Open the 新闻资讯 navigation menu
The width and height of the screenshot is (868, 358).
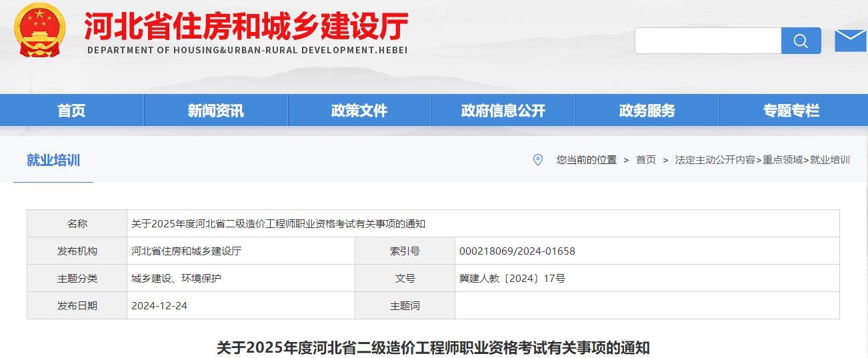[x=215, y=111]
